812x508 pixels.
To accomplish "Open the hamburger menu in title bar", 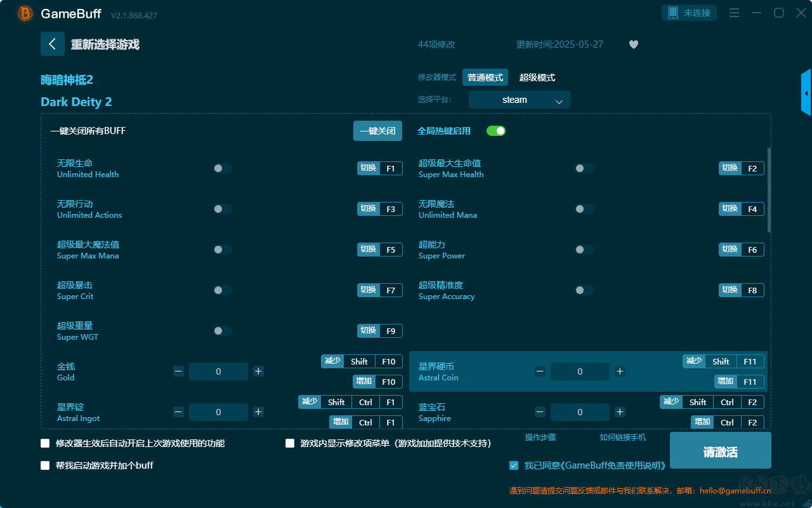I will pos(734,13).
